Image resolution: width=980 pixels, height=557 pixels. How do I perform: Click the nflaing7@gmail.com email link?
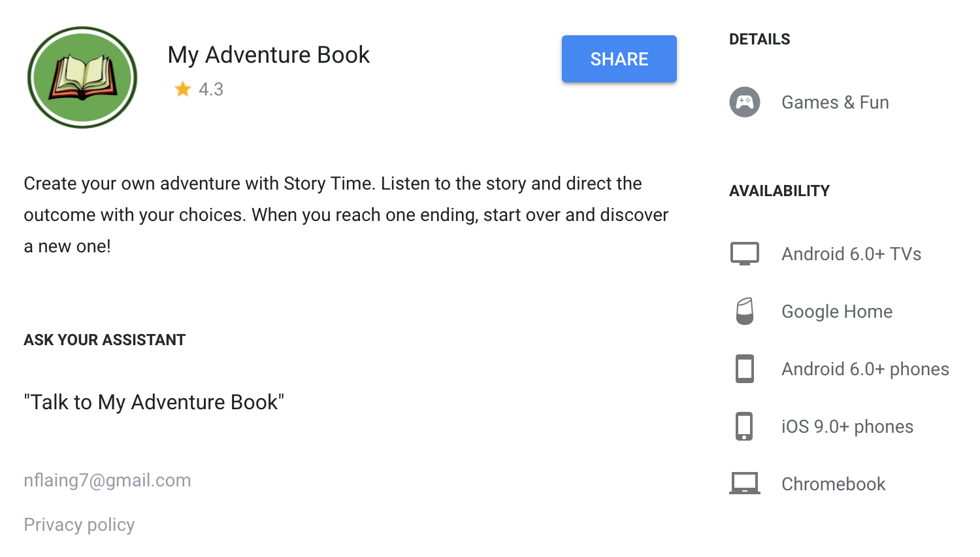[107, 480]
